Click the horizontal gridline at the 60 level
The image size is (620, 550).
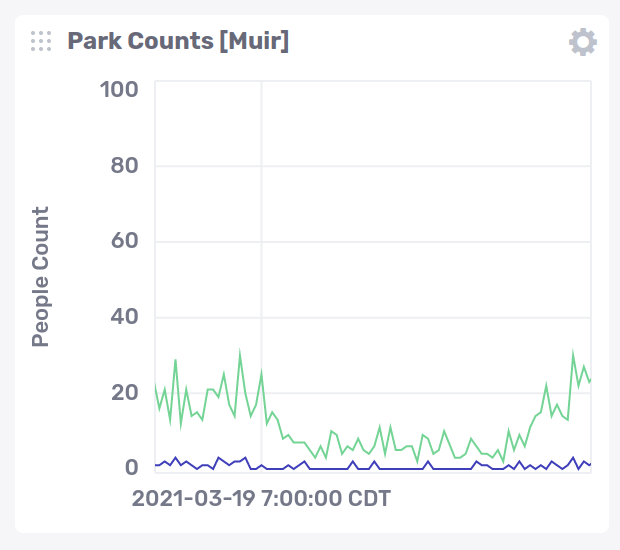(x=420, y=242)
